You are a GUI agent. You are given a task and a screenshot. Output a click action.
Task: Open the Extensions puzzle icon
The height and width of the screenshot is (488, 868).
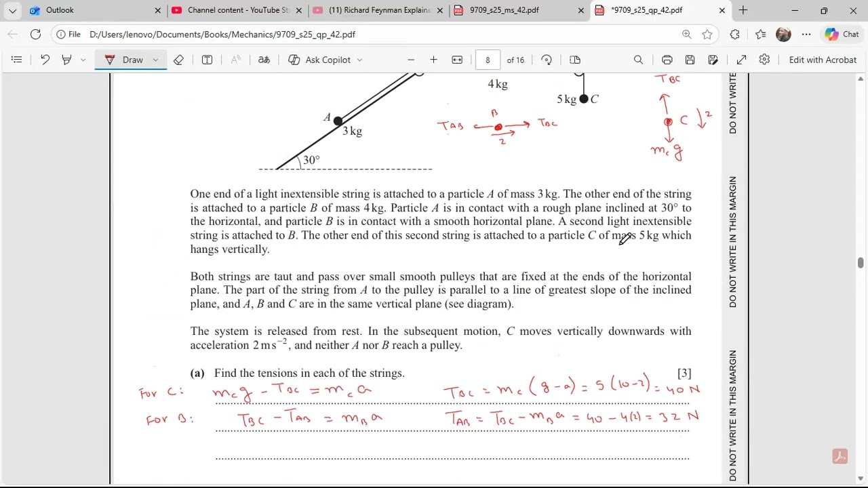(x=735, y=34)
